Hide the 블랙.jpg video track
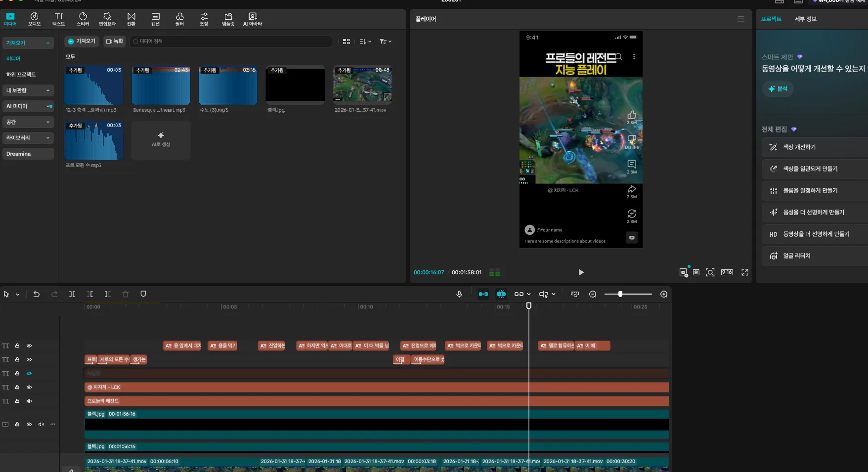 pyautogui.click(x=29, y=425)
